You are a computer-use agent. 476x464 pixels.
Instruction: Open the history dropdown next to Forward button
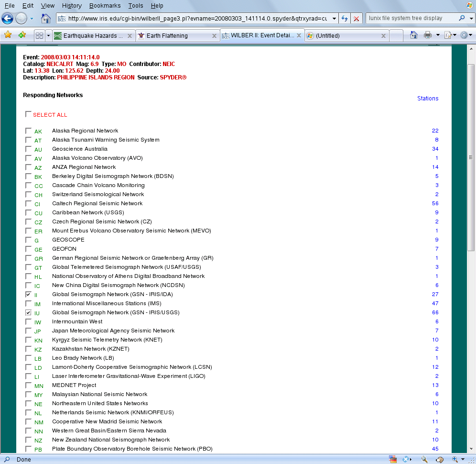pos(32,19)
